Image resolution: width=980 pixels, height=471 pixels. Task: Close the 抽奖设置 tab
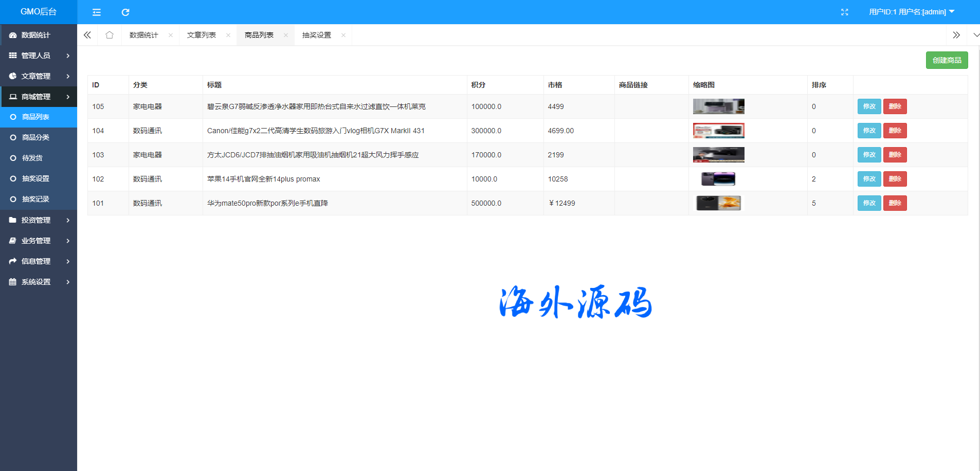(x=343, y=35)
